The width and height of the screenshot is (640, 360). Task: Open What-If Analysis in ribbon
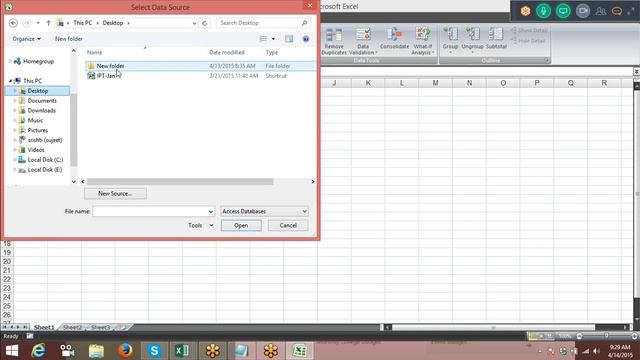point(422,41)
